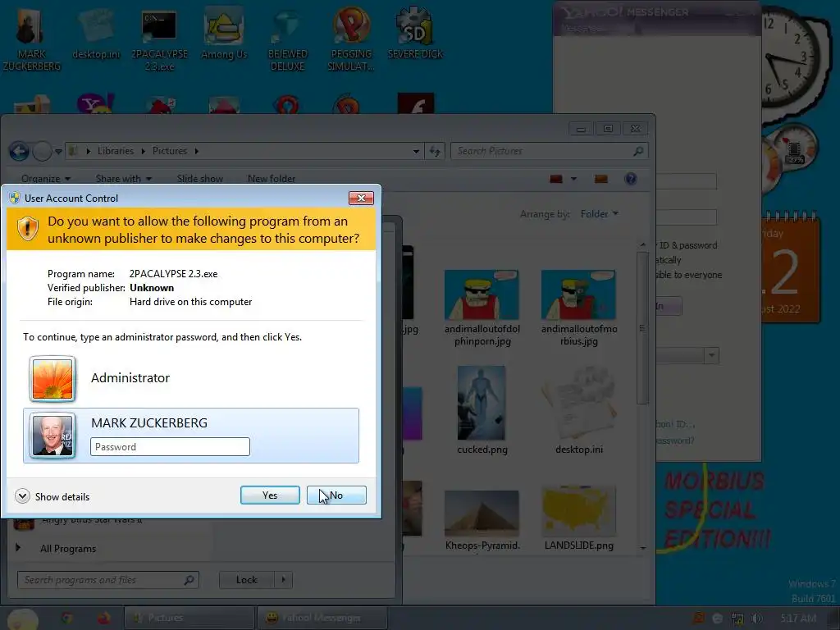Click the calendar desktop gadget
The image size is (840, 630).
[790, 268]
